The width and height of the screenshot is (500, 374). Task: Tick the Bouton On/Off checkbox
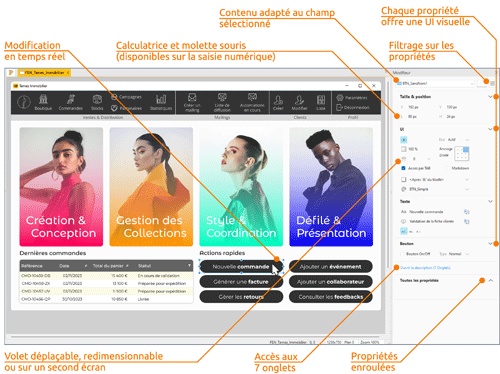[402, 254]
